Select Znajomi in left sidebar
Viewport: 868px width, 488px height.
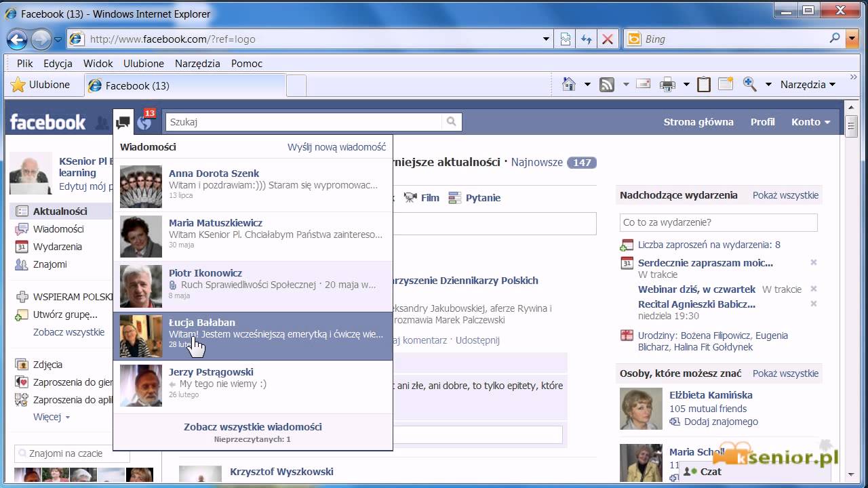(x=50, y=264)
